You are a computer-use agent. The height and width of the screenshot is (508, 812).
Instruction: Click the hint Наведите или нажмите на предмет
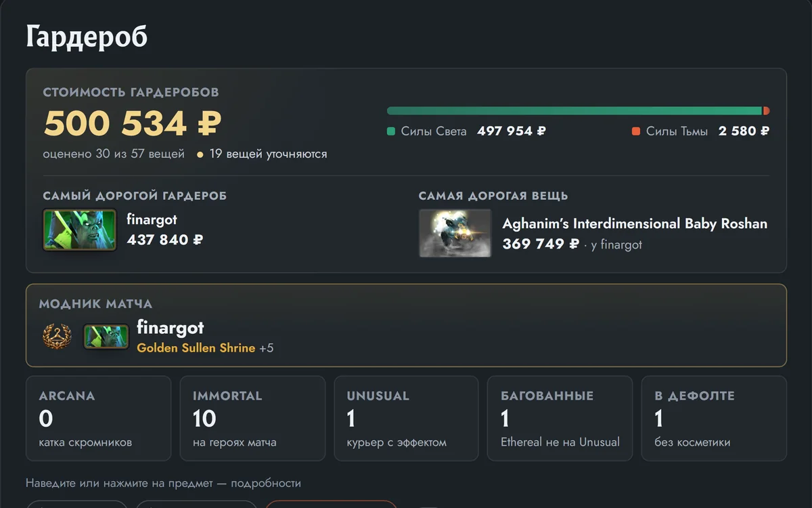(163, 484)
